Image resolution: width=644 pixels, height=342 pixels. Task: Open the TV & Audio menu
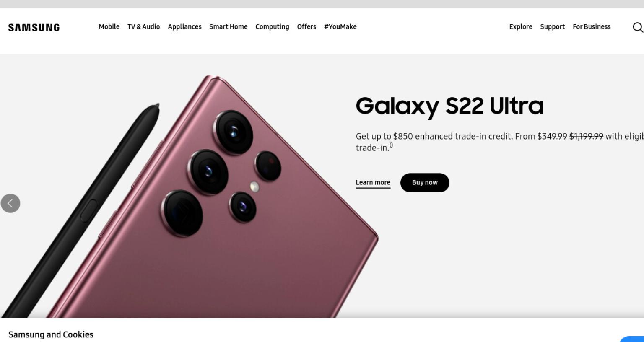click(144, 27)
